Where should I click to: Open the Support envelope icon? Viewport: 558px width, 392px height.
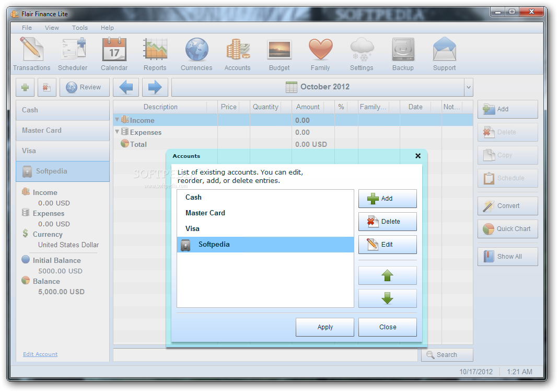pos(444,54)
